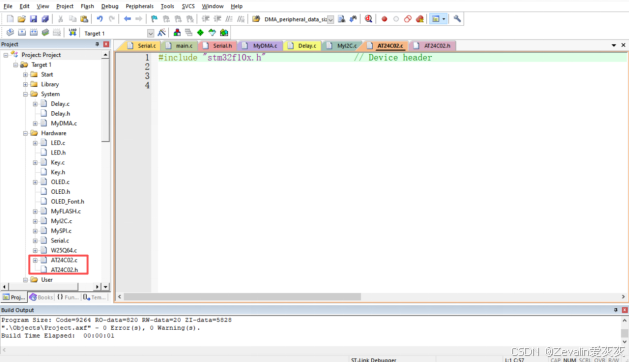Open the window layout dropdown arrow
The image size is (630, 363).
click(x=444, y=19)
